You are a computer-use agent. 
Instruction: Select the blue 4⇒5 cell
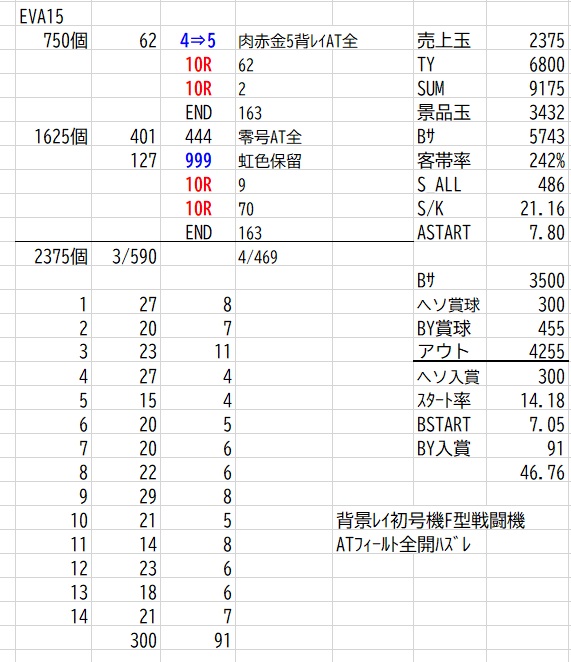pos(198,41)
